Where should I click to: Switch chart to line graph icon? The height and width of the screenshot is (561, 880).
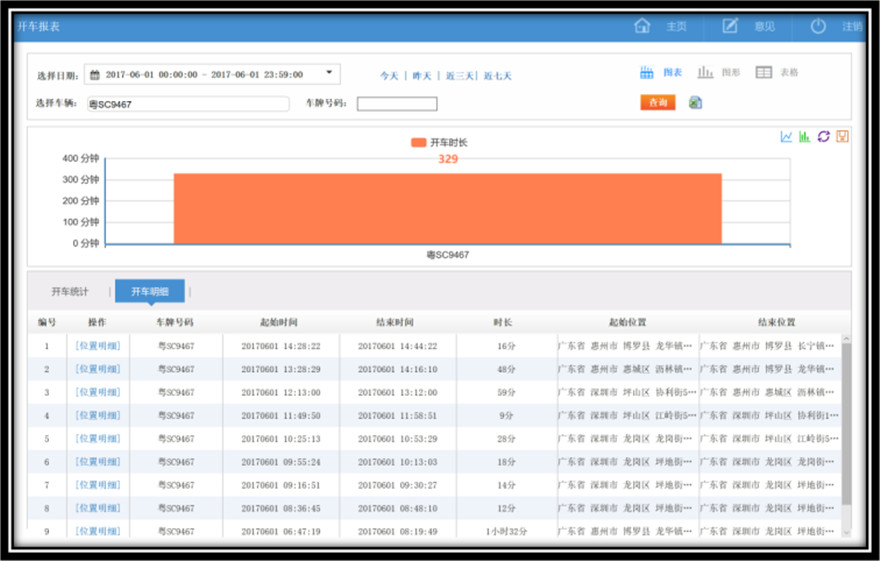(x=787, y=136)
